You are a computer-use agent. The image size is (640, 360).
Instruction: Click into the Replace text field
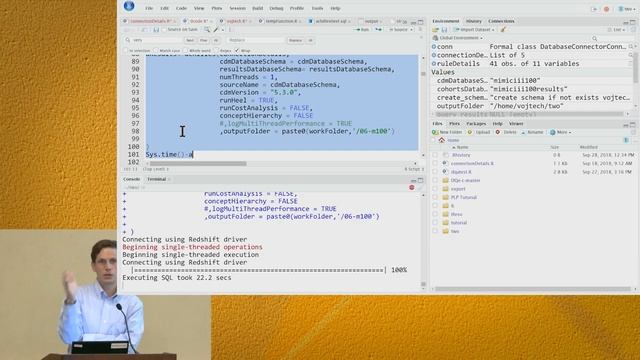(256, 40)
